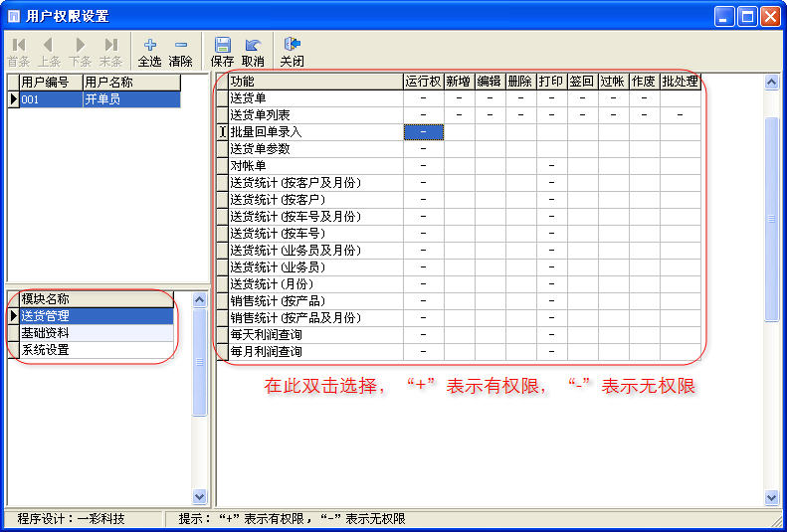Image resolution: width=787 pixels, height=532 pixels.
Task: Click the 用户名称 column header
Action: 131,83
